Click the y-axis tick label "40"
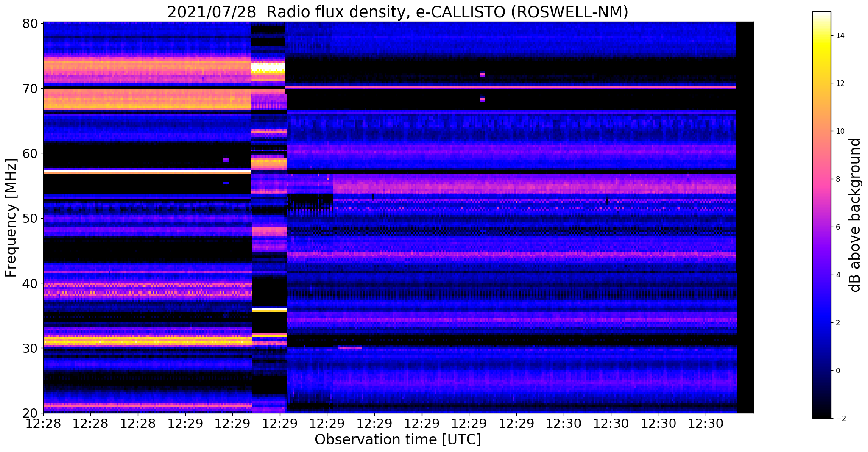This screenshot has height=452, width=868. pos(29,283)
